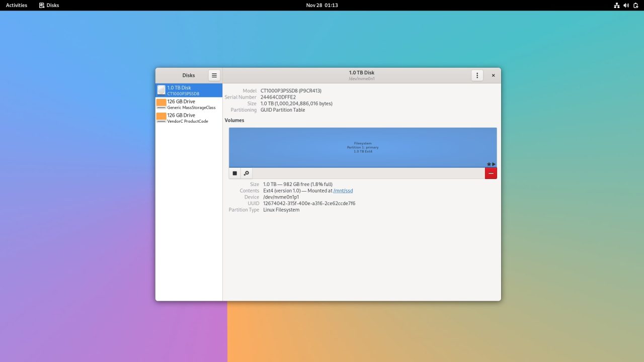
Task: Select the VendorC ProductCode 126 GB Drive
Action: tap(189, 118)
